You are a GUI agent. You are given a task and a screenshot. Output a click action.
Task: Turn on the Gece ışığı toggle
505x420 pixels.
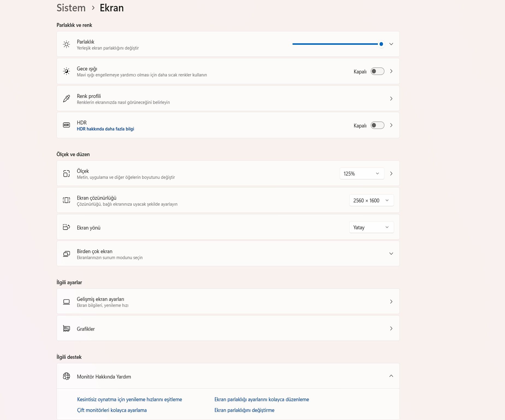(x=377, y=71)
